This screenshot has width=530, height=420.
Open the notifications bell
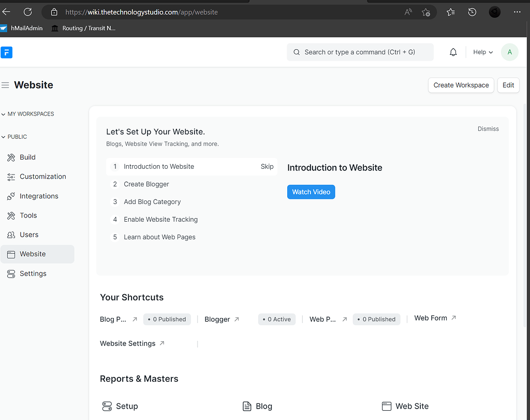click(x=453, y=52)
